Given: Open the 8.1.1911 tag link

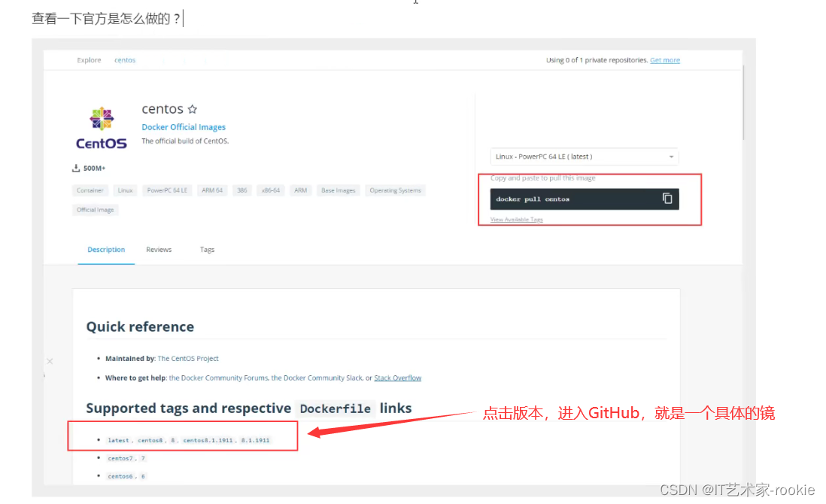Looking at the screenshot, I should 255,440.
